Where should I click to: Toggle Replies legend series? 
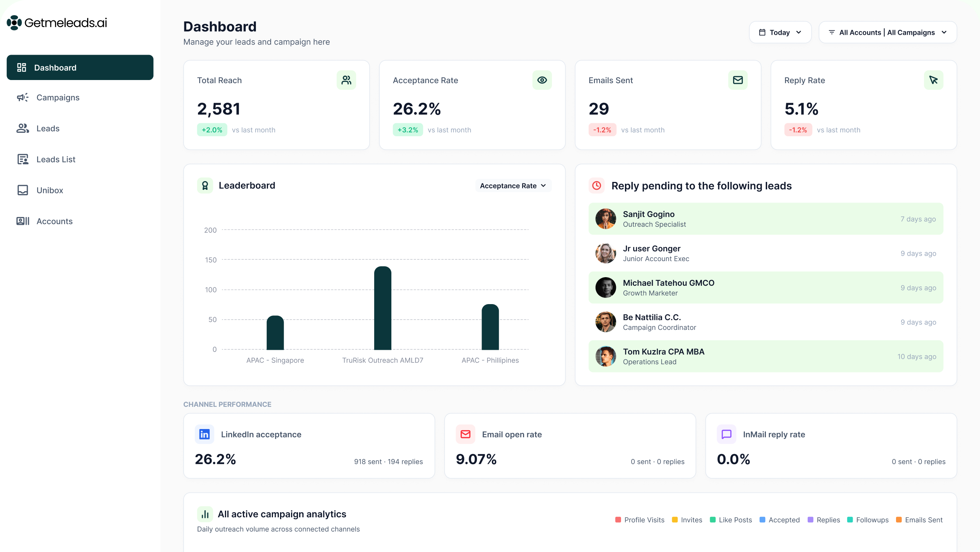(x=824, y=520)
